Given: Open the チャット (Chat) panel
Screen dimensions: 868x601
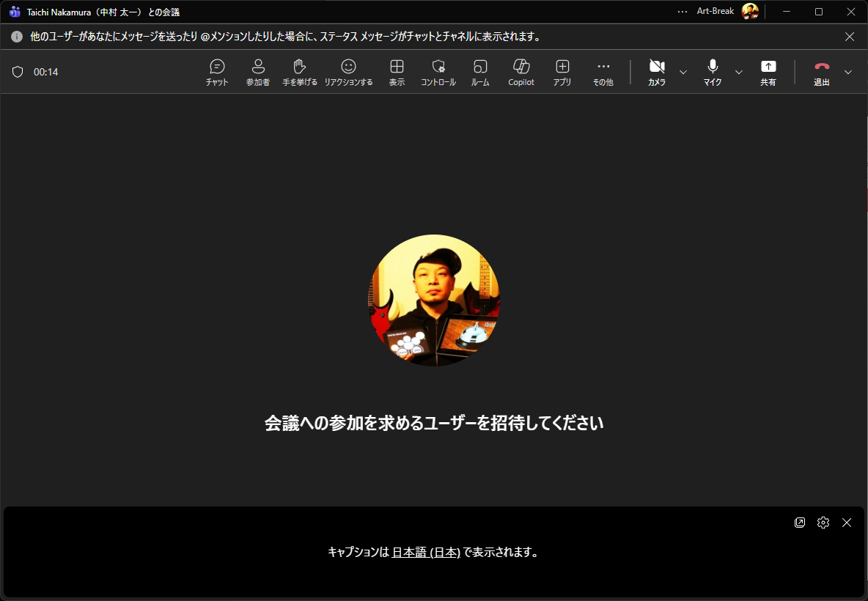Looking at the screenshot, I should [x=217, y=72].
